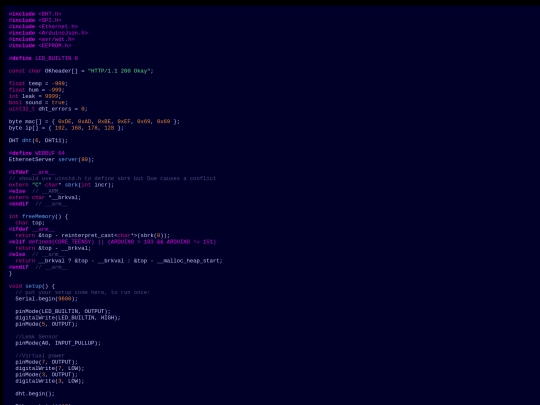This screenshot has width=540, height=405.
Task: Click the 'digitalWrite(7, LOW);' line
Action: (x=50, y=368)
